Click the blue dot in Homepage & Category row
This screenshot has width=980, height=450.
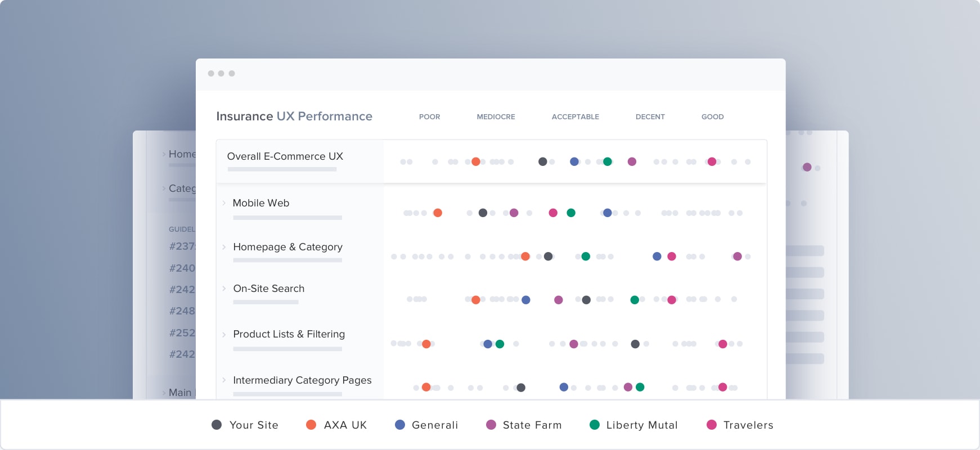coord(657,256)
